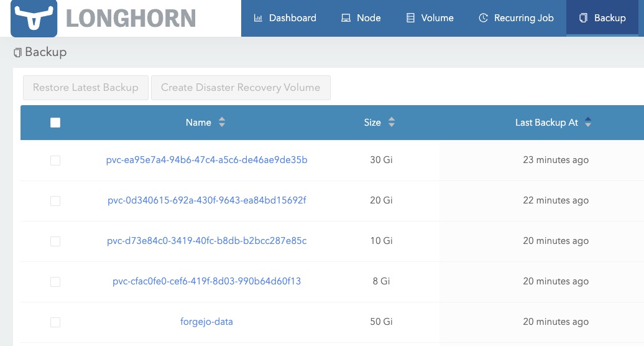The height and width of the screenshot is (346, 644).
Task: Click Create Disaster Recovery Volume button
Action: [x=241, y=88]
